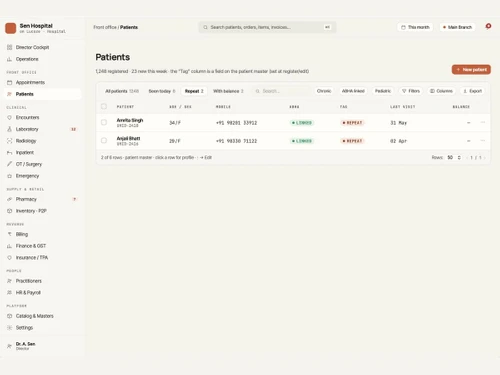
Task: Tick the select-all checkbox in table header
Action: (x=104, y=106)
